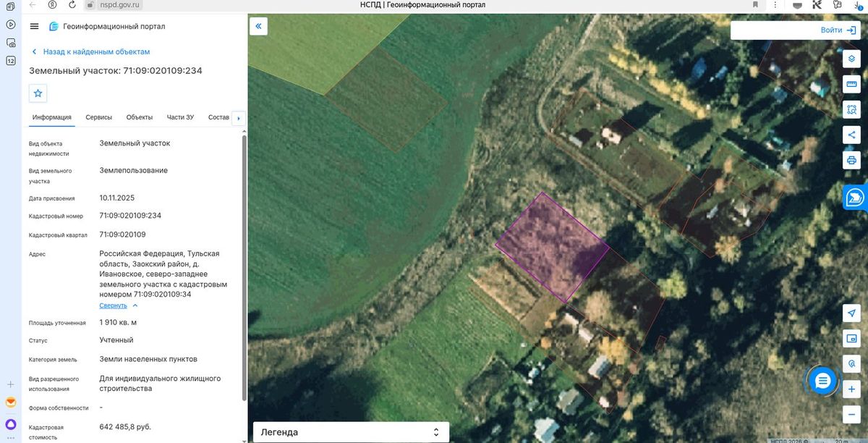The height and width of the screenshot is (443, 868).
Task: Click the status value Учтенный
Action: coord(116,340)
